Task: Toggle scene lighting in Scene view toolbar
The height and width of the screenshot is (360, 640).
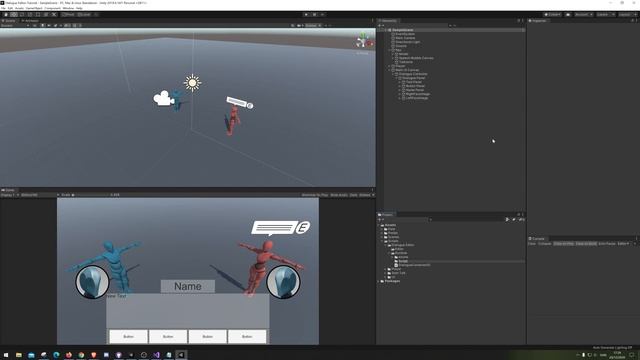Action: pos(42,25)
